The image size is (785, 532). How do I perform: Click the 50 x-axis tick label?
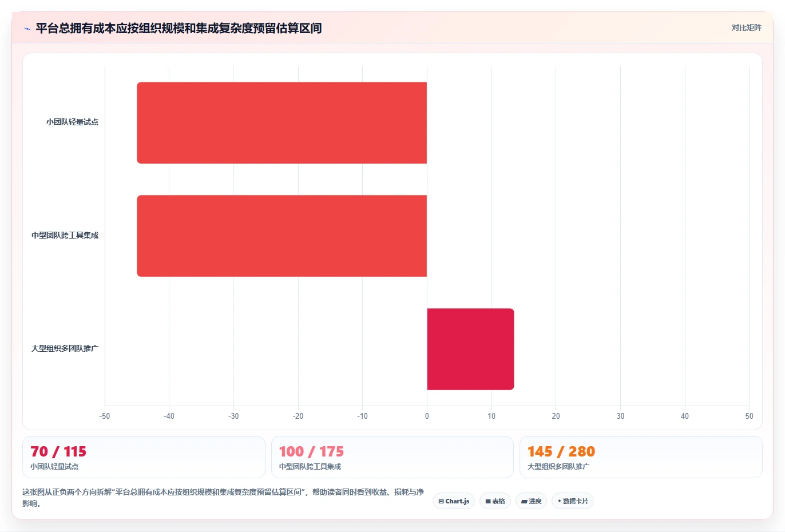coord(749,416)
